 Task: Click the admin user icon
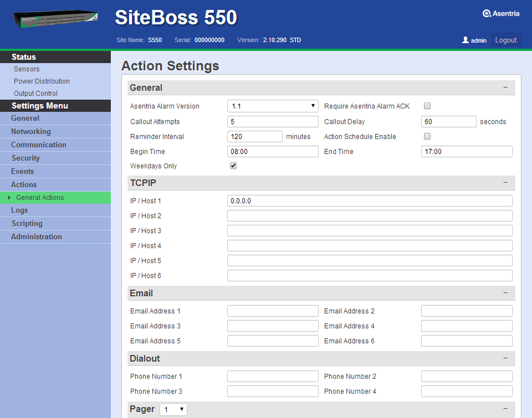[x=465, y=40]
